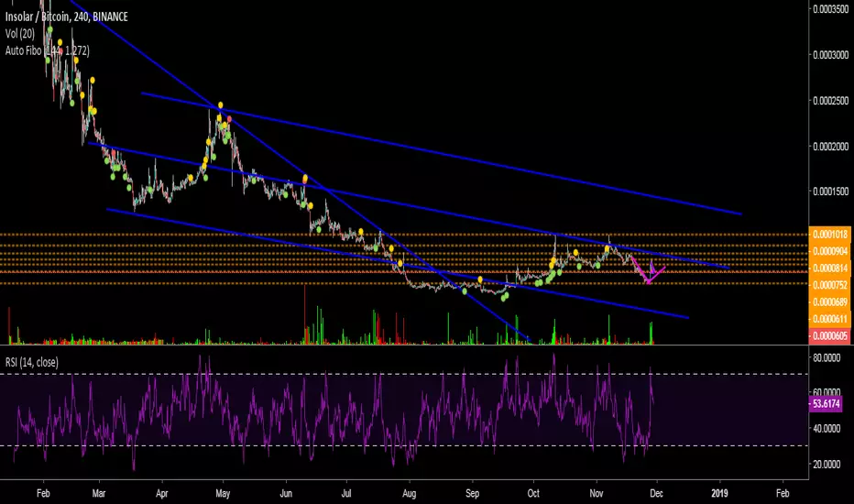The width and height of the screenshot is (854, 504).
Task: Click the 2019 label on time axis
Action: click(x=719, y=493)
